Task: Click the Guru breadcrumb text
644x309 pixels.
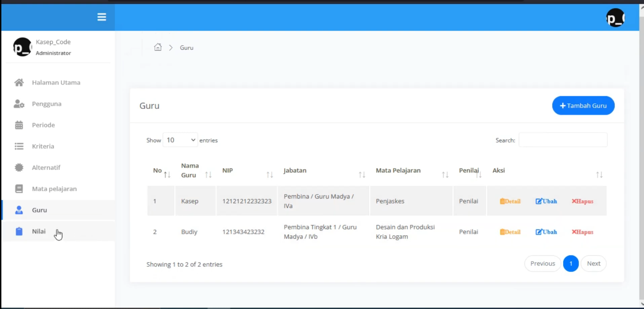Action: click(x=186, y=48)
